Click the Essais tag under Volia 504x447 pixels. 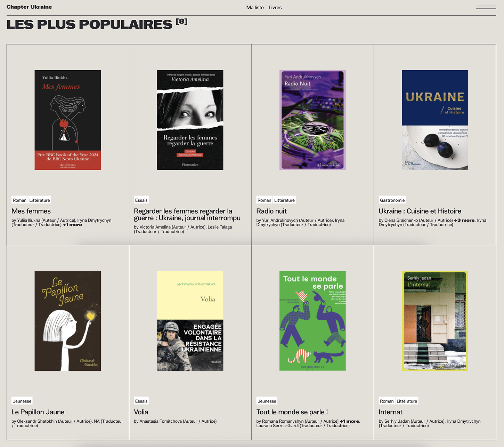(x=141, y=401)
